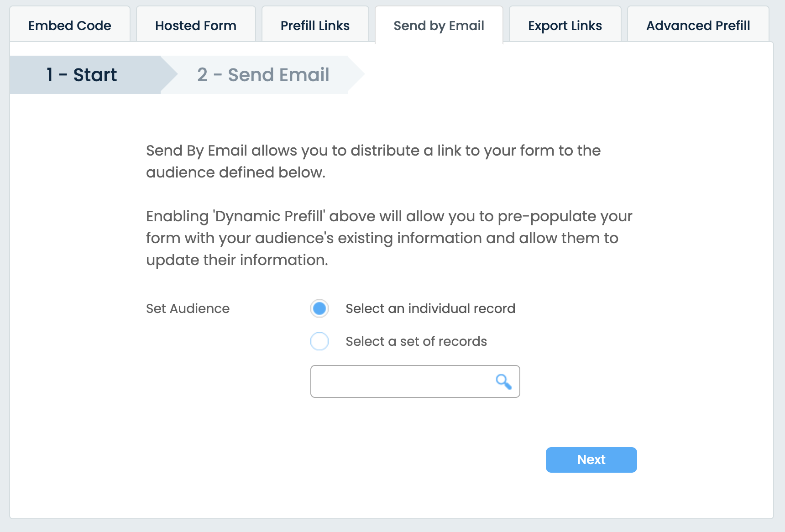Open the Hosted Form tab
The width and height of the screenshot is (785, 532).
pos(195,25)
